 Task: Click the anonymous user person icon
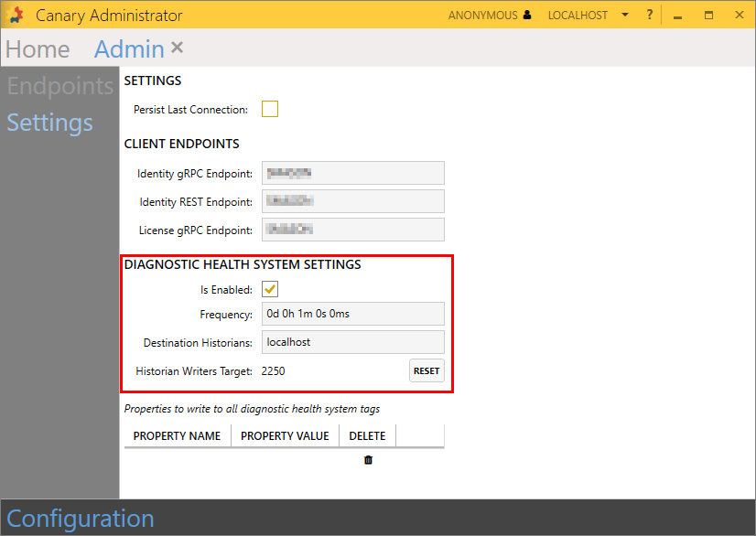point(527,15)
